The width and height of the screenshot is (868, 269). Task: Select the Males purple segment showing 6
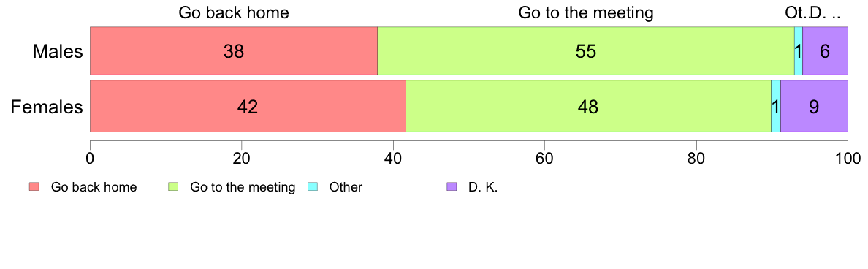pos(825,51)
